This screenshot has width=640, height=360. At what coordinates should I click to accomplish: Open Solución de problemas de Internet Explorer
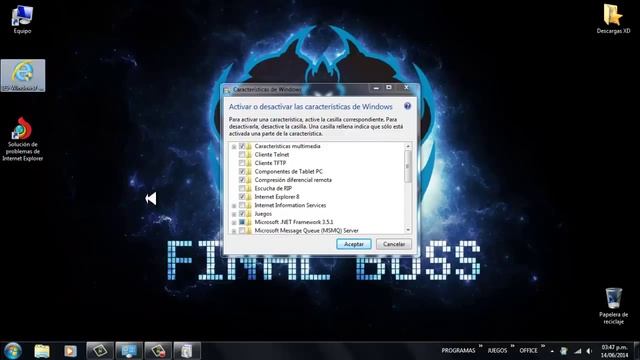pos(22,139)
